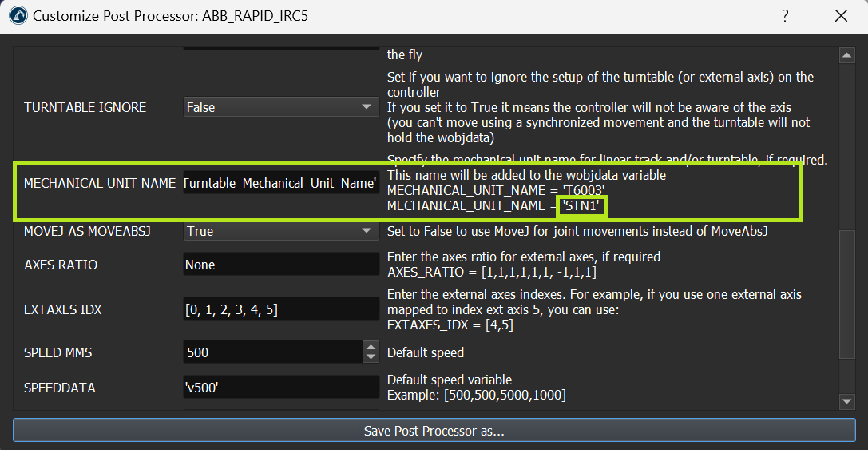The image size is (868, 450).
Task: Click the scrollbar up arrow
Action: point(847,55)
